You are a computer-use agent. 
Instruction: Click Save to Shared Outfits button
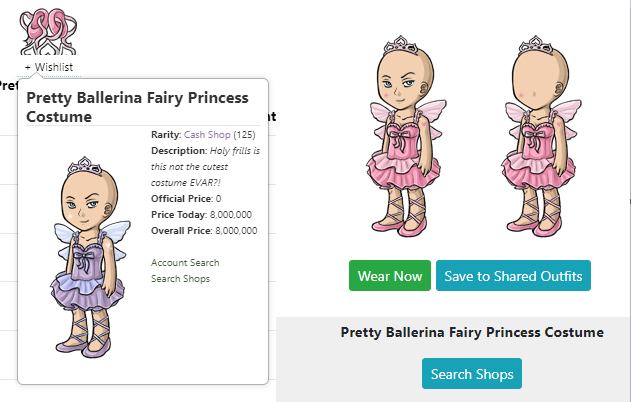click(x=513, y=276)
